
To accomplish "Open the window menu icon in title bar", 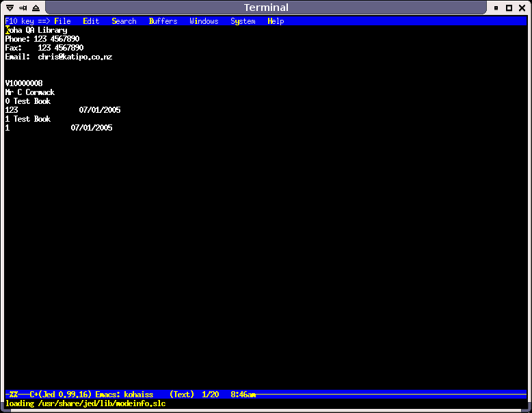I will coord(10,8).
